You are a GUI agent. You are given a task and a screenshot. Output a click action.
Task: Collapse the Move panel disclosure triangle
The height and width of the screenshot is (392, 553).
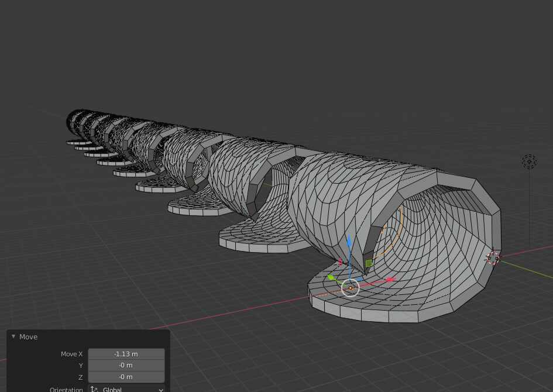click(13, 336)
